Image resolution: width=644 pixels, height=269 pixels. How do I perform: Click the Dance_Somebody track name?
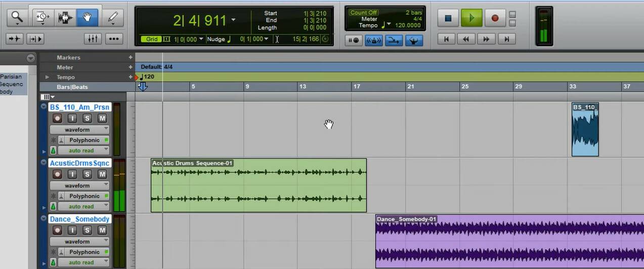tap(79, 219)
